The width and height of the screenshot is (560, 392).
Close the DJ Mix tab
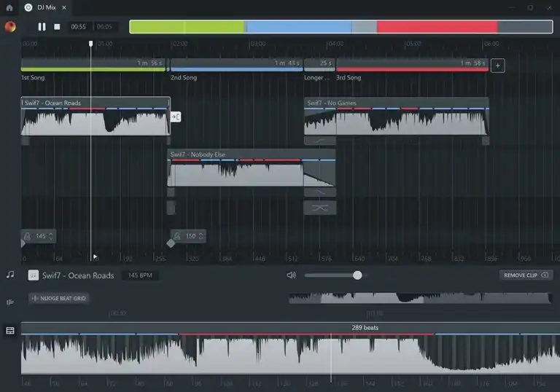[x=64, y=7]
